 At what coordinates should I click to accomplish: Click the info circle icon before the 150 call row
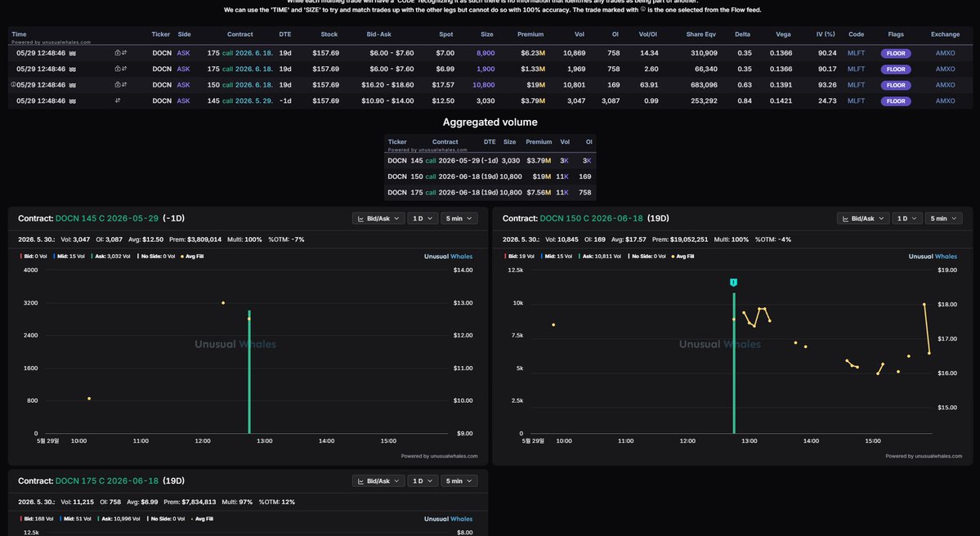[x=13, y=84]
